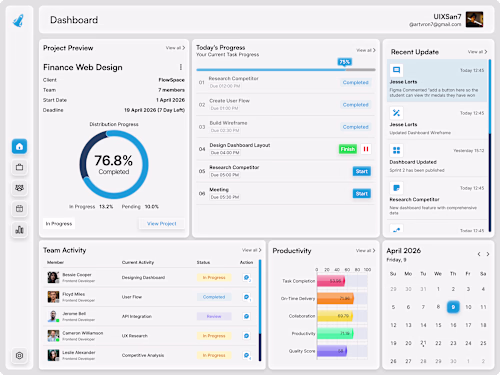Click the UIXSan7 profile avatar
500x375 pixels.
pos(474,19)
